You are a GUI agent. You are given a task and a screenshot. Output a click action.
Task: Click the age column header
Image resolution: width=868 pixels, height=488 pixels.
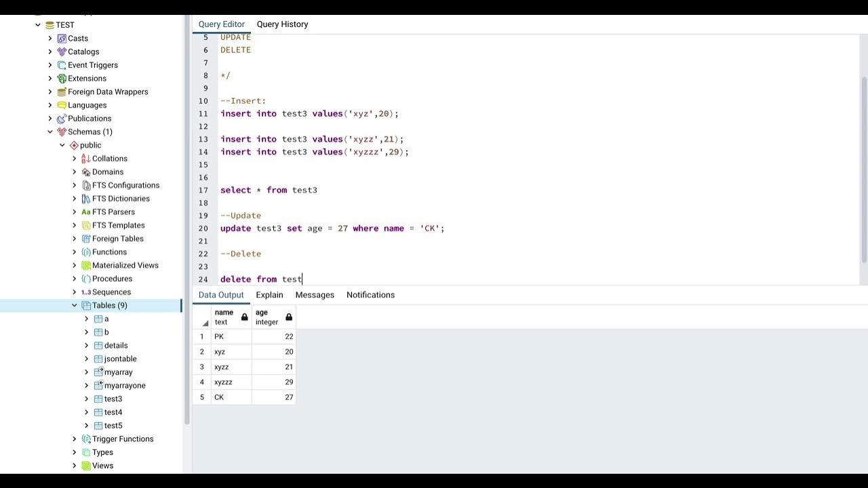pyautogui.click(x=274, y=317)
